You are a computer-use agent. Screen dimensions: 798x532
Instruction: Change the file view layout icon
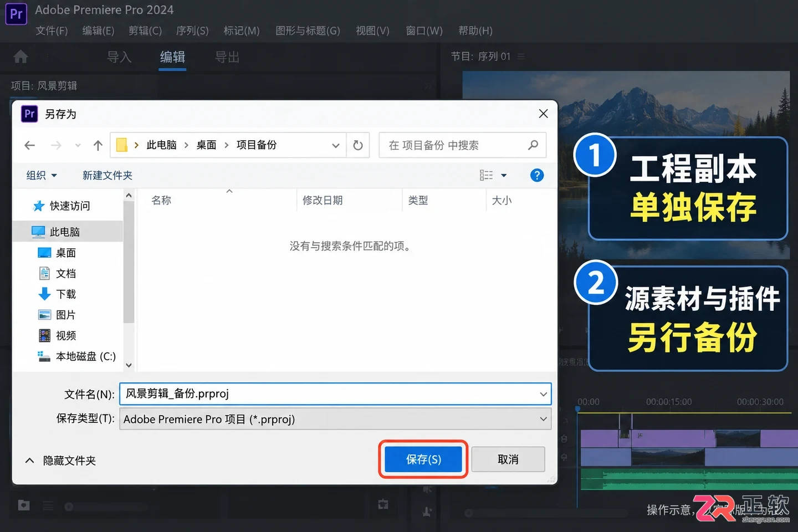tap(486, 175)
